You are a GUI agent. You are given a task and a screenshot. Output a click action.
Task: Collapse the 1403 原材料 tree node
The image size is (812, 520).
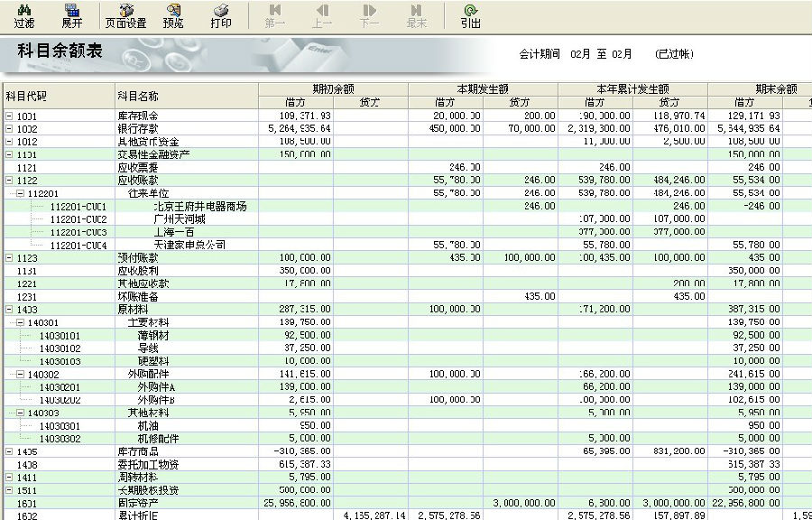tap(9, 310)
